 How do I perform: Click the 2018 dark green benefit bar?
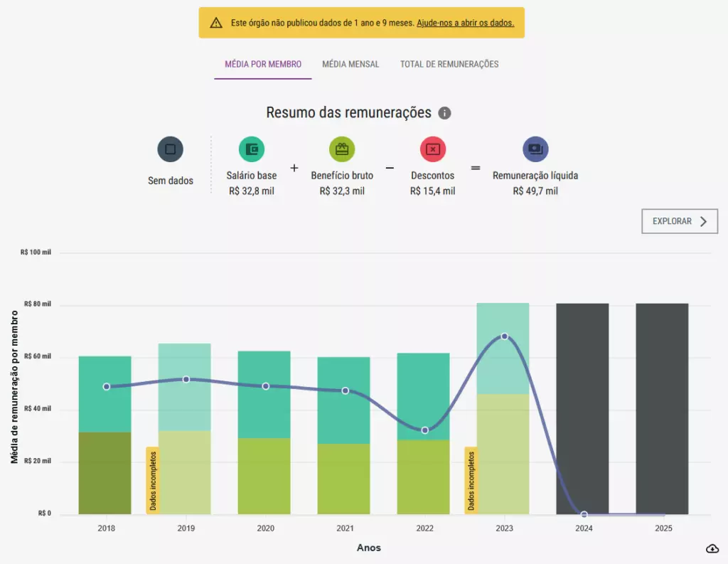[x=105, y=473]
